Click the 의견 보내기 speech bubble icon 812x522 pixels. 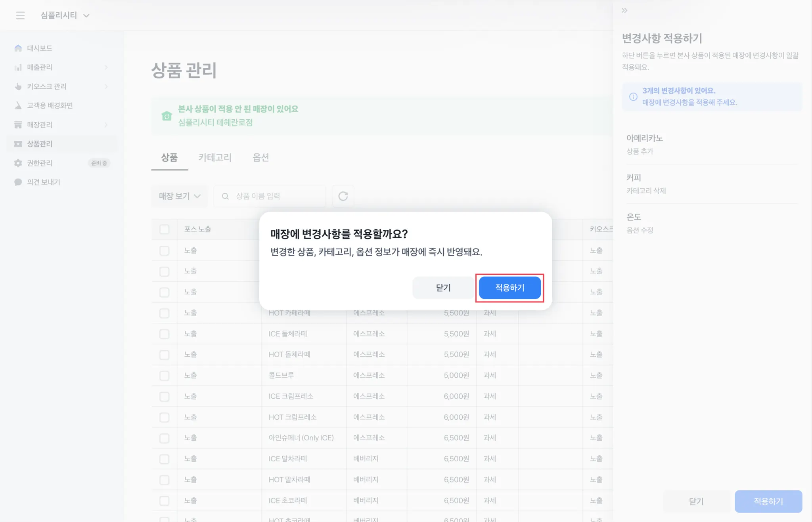tap(18, 182)
